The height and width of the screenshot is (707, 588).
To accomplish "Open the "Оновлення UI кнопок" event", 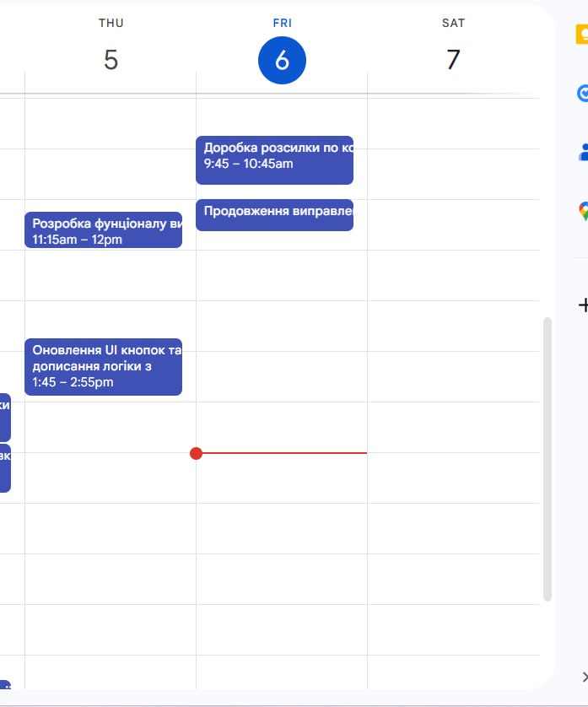I will click(x=103, y=366).
